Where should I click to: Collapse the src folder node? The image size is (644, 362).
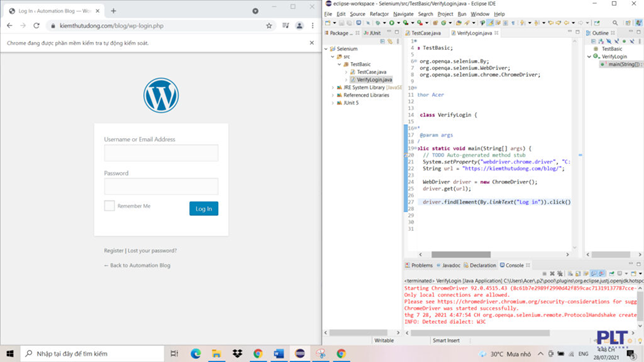[333, 57]
